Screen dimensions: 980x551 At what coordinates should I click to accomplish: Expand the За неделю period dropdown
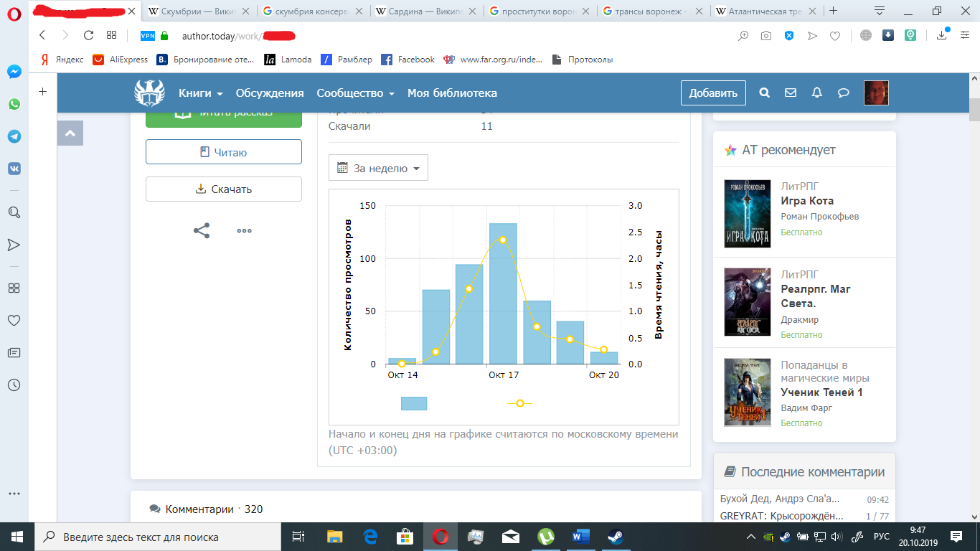[378, 168]
